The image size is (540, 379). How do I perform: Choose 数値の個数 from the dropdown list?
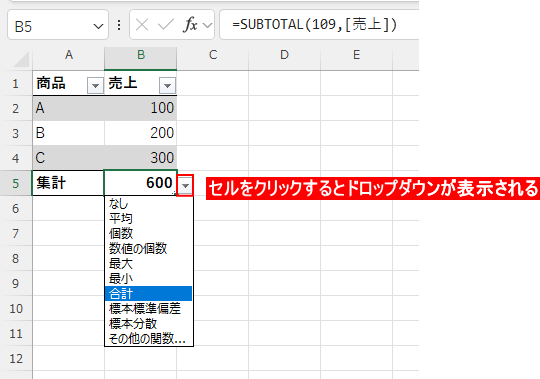(x=148, y=249)
